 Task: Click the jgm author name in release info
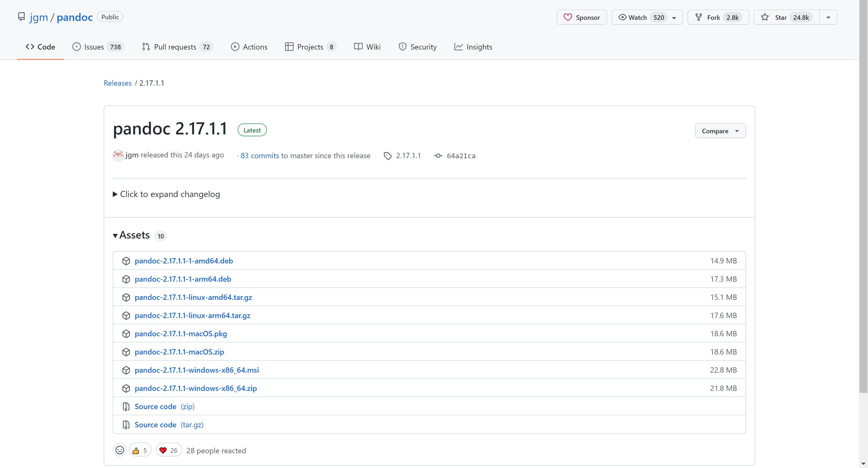click(132, 155)
